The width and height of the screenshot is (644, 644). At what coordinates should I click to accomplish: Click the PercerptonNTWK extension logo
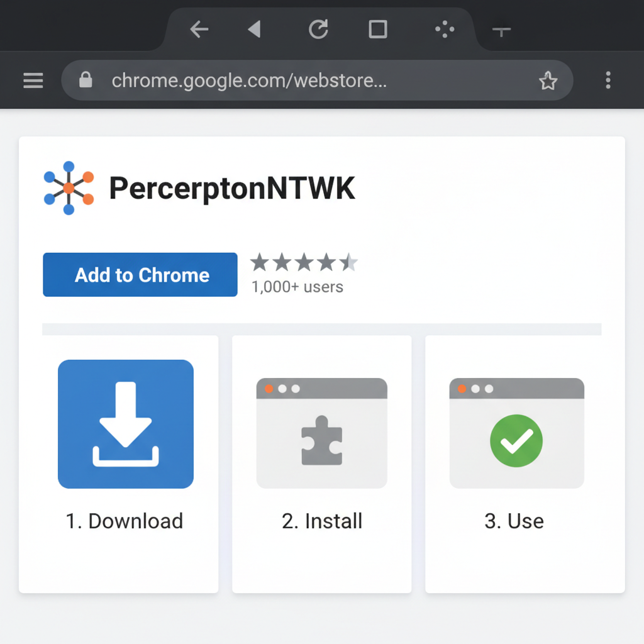pos(70,187)
